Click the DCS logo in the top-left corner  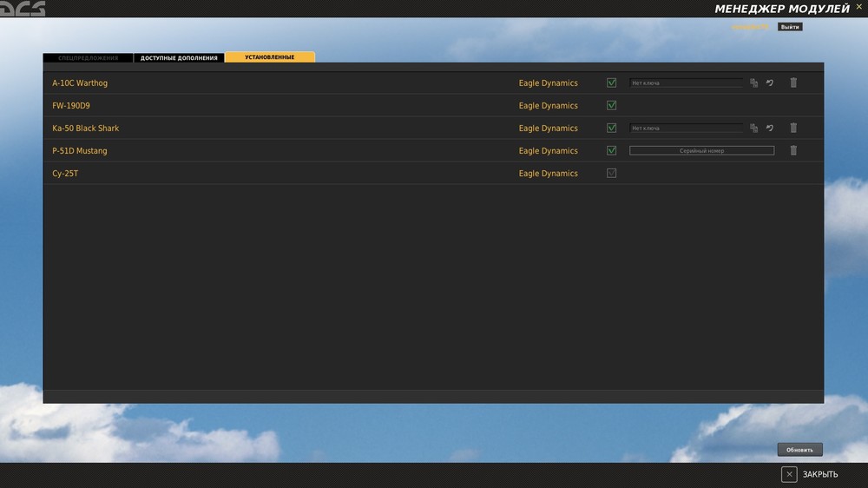pyautogui.click(x=23, y=9)
